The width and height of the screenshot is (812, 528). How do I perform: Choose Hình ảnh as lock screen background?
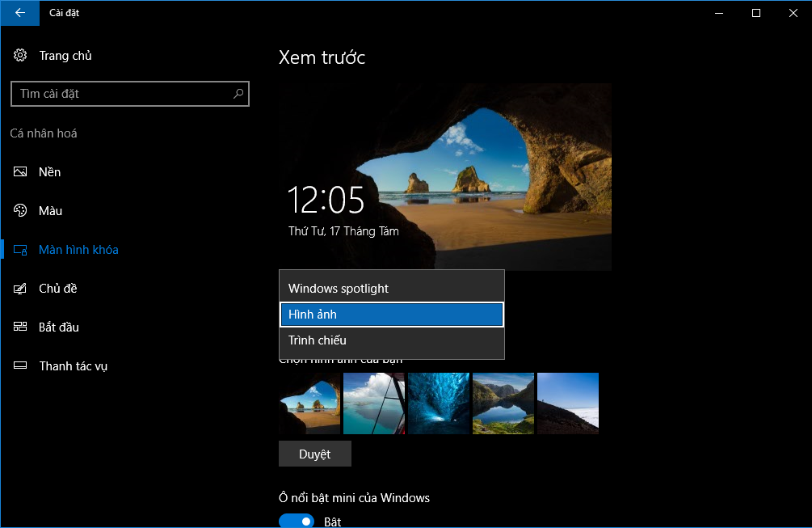click(313, 314)
